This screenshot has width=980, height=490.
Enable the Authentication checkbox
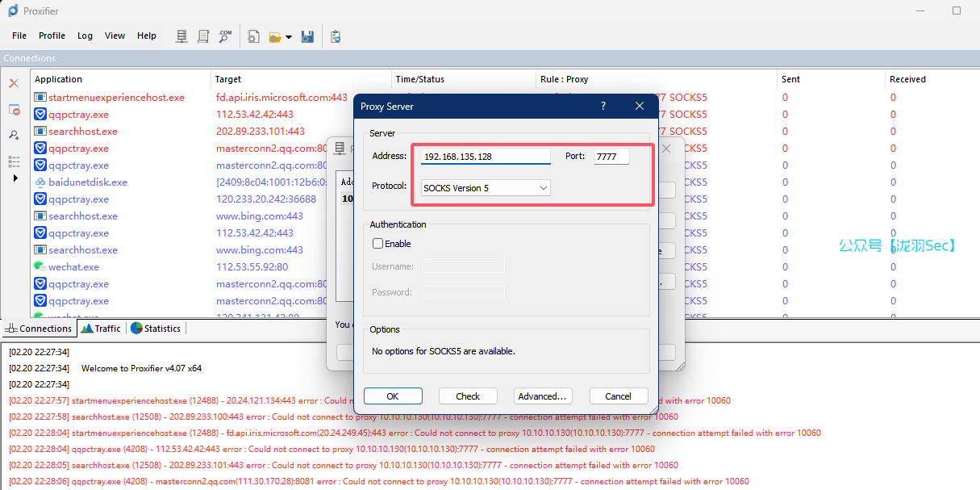[x=377, y=244]
